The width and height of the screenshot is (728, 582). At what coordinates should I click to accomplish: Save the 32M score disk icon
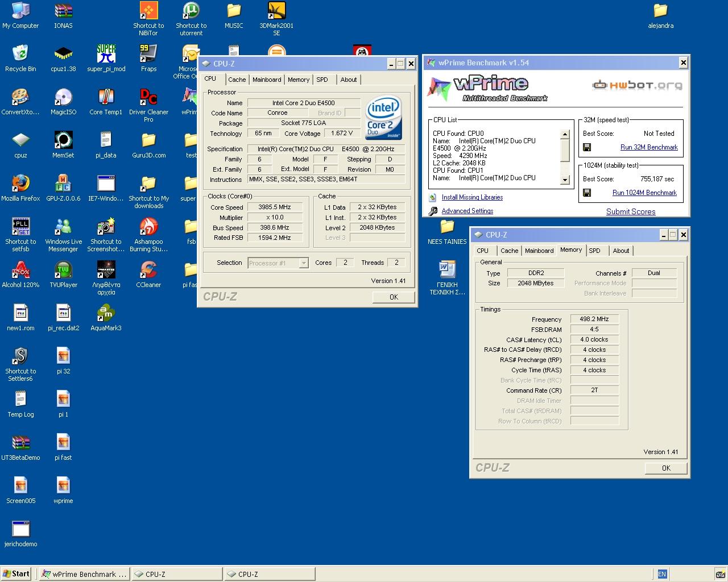pyautogui.click(x=587, y=147)
